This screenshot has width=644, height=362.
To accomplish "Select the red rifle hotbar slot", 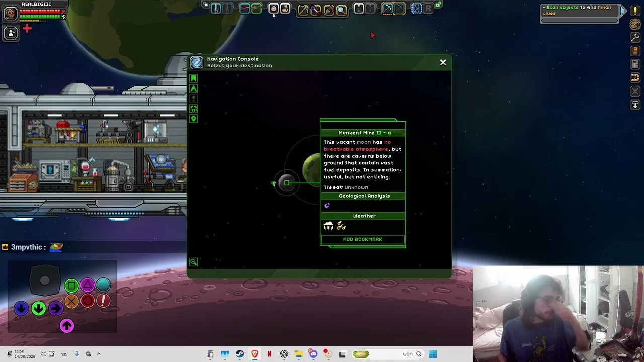I will click(x=245, y=9).
